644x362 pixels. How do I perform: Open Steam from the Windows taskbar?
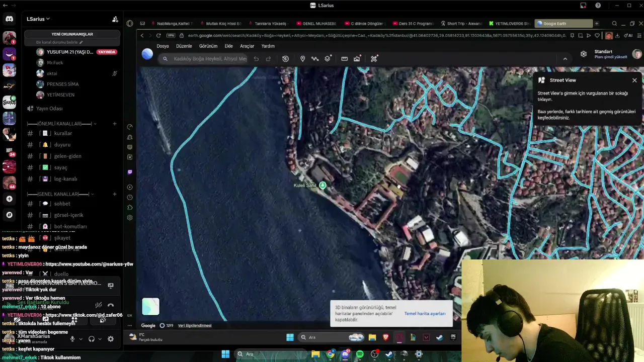[389, 354]
